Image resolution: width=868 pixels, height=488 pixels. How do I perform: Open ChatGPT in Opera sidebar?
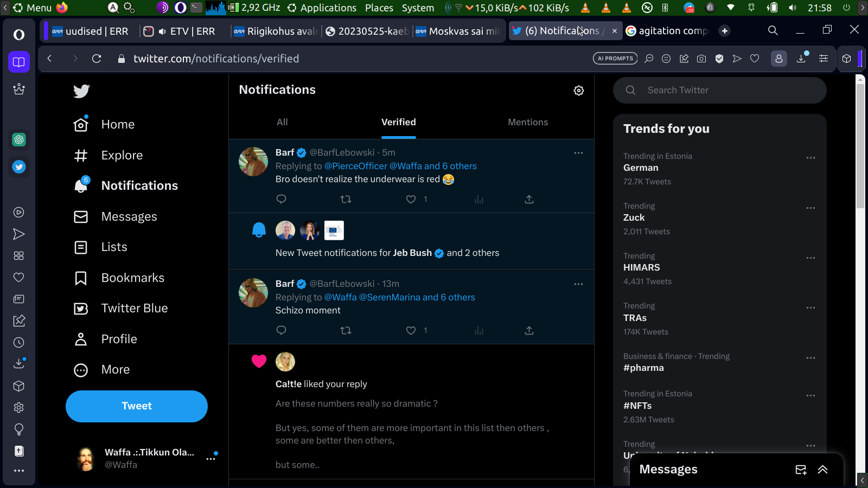click(19, 140)
